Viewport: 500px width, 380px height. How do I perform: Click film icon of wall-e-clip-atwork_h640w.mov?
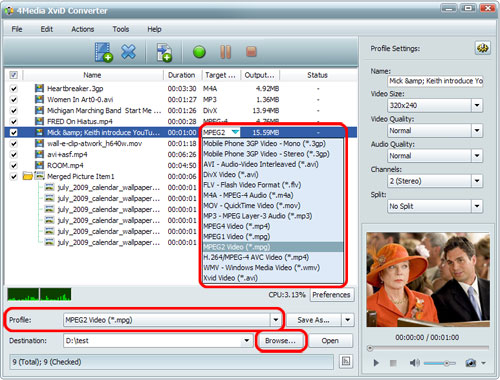pyautogui.click(x=39, y=143)
